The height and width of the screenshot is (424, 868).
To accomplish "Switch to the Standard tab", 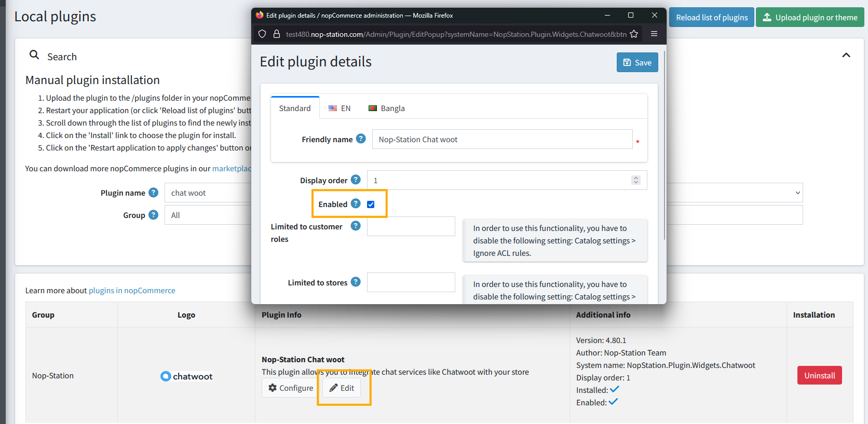I will tap(295, 108).
